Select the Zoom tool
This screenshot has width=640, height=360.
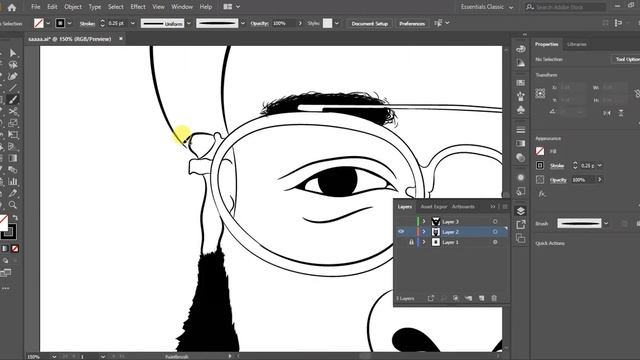click(x=13, y=204)
